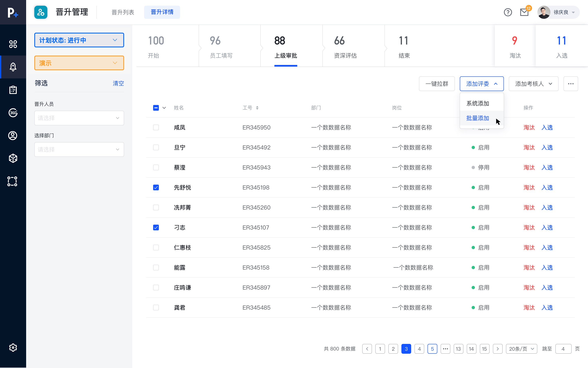The image size is (588, 368).
Task: Click the help question mark icon
Action: click(x=508, y=12)
